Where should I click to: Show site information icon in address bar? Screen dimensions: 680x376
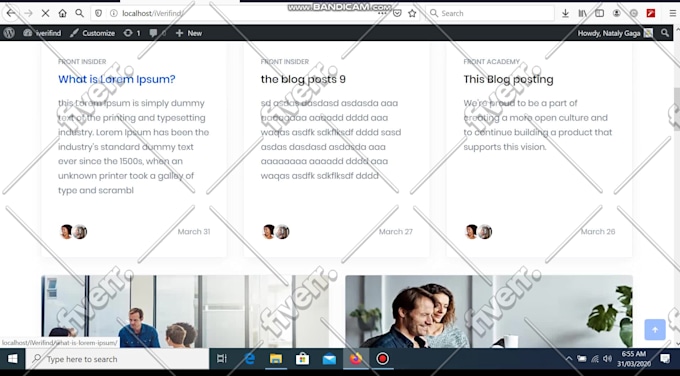[x=114, y=13]
